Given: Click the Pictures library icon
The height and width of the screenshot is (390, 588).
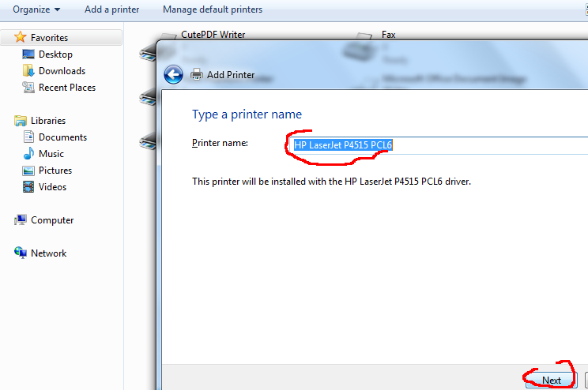Looking at the screenshot, I should [28, 171].
